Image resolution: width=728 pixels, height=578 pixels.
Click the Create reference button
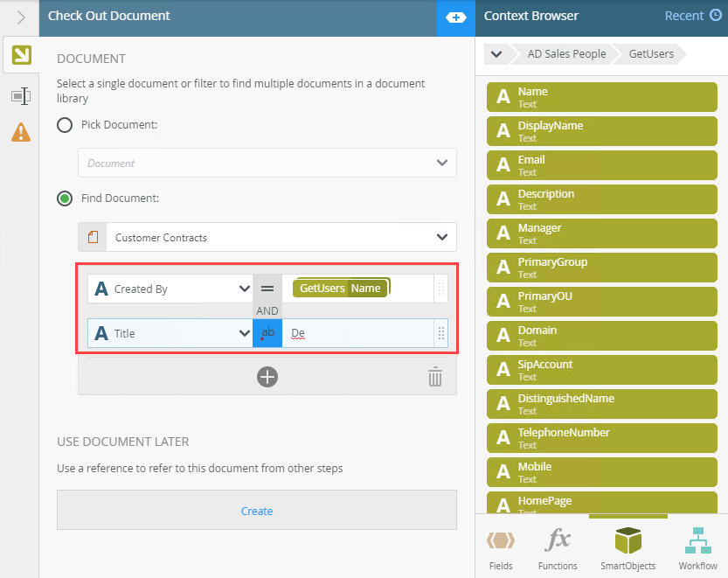tap(257, 511)
